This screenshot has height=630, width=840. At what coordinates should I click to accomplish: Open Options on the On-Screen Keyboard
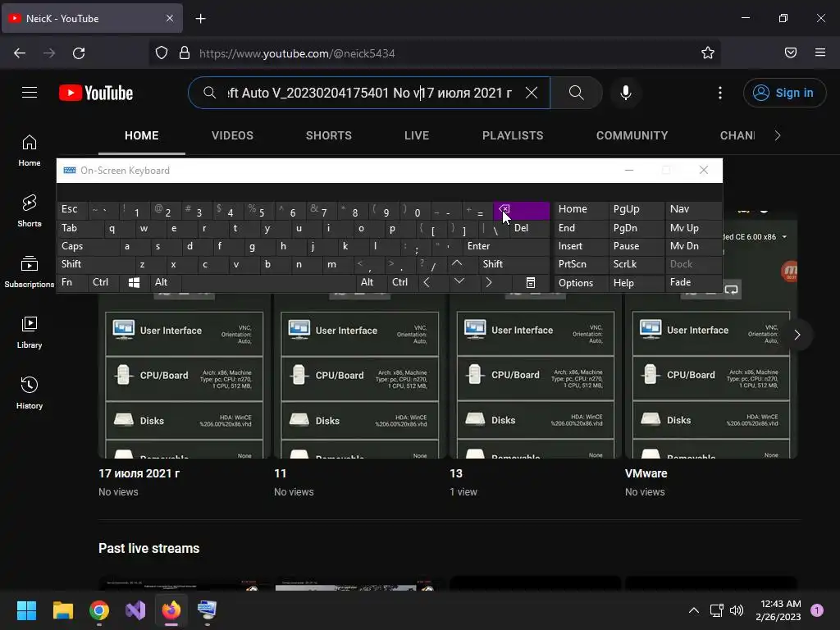point(582,282)
